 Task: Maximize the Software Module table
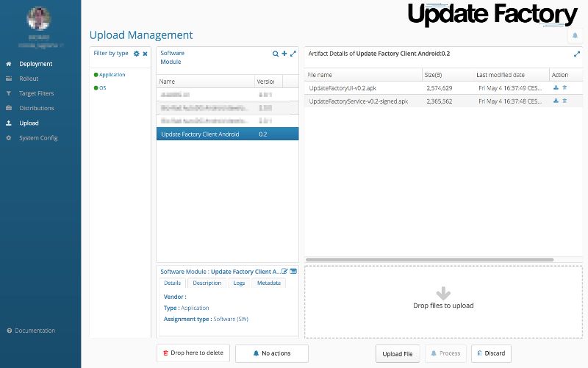click(293, 54)
